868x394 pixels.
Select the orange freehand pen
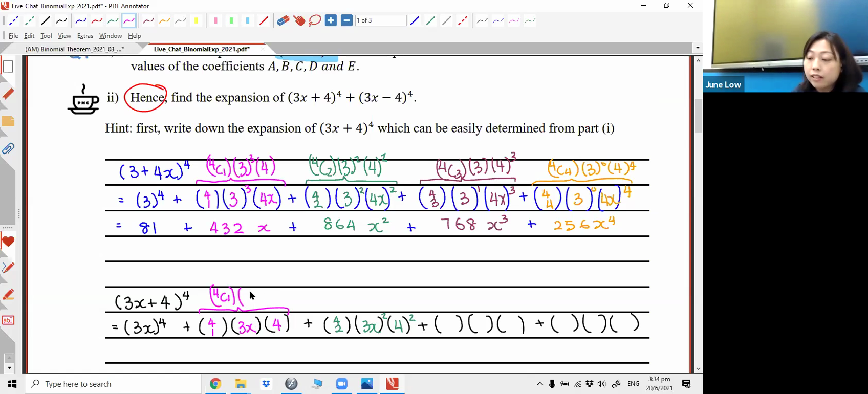(164, 21)
